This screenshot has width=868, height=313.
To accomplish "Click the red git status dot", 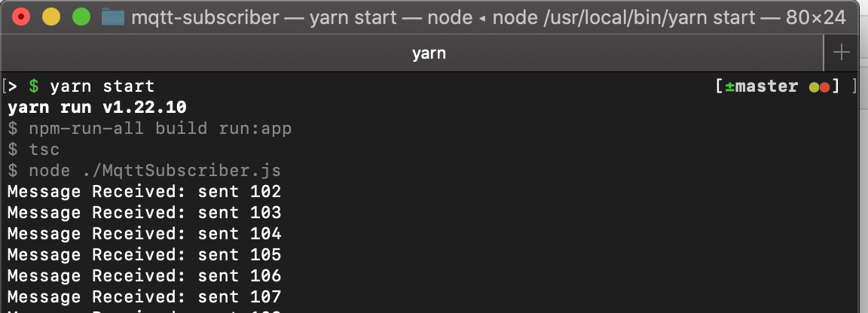I will [824, 87].
